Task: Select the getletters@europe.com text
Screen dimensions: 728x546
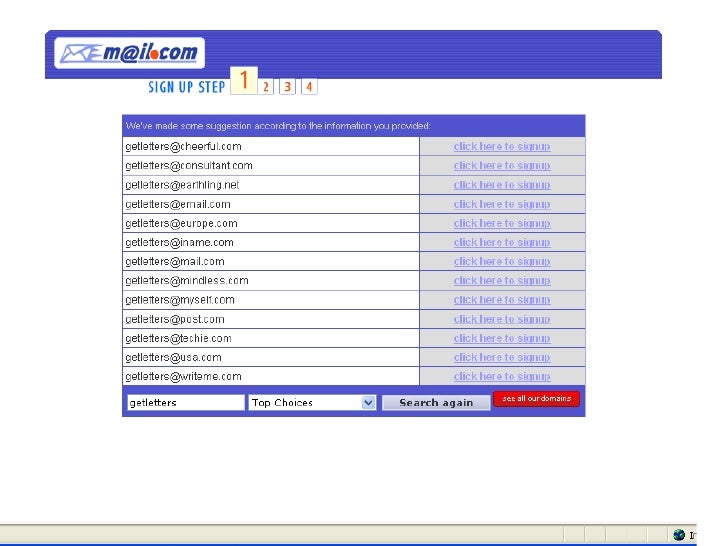Action: pos(181,224)
